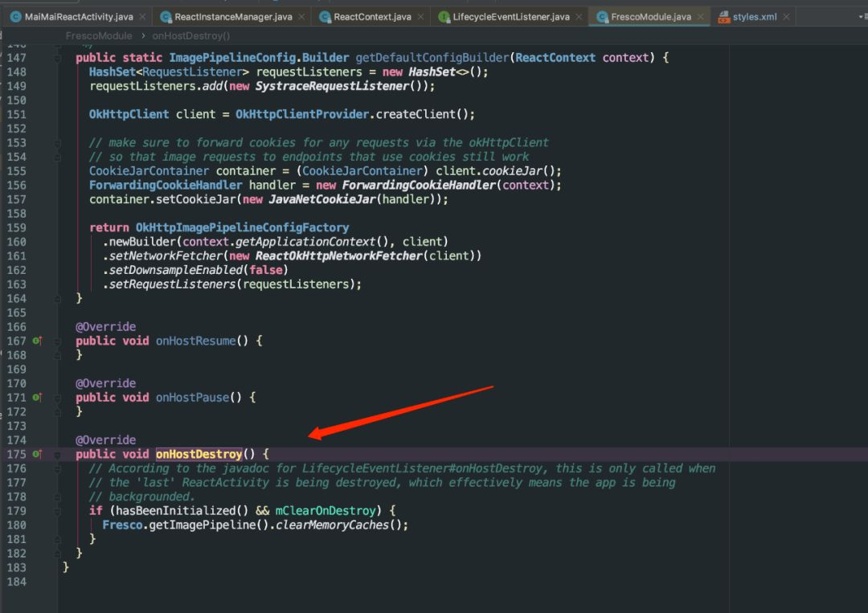Click the implements-method gutter icon on line 171
The width and height of the screenshot is (868, 613).
pyautogui.click(x=37, y=397)
